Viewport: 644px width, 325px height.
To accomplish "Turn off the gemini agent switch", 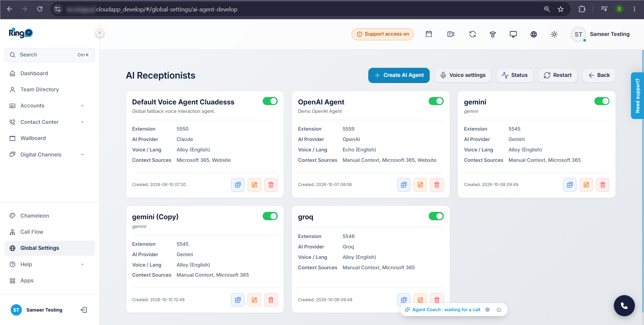I will [x=602, y=101].
